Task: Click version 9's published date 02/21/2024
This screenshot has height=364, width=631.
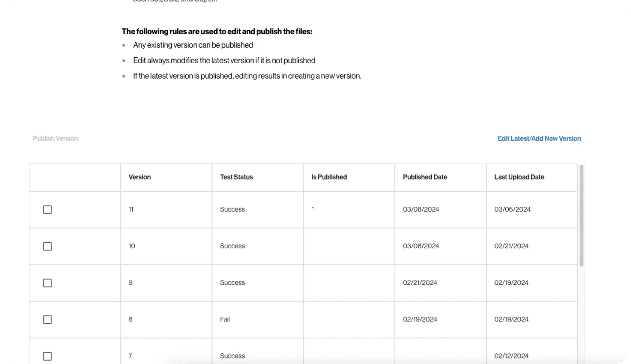Action: (420, 283)
